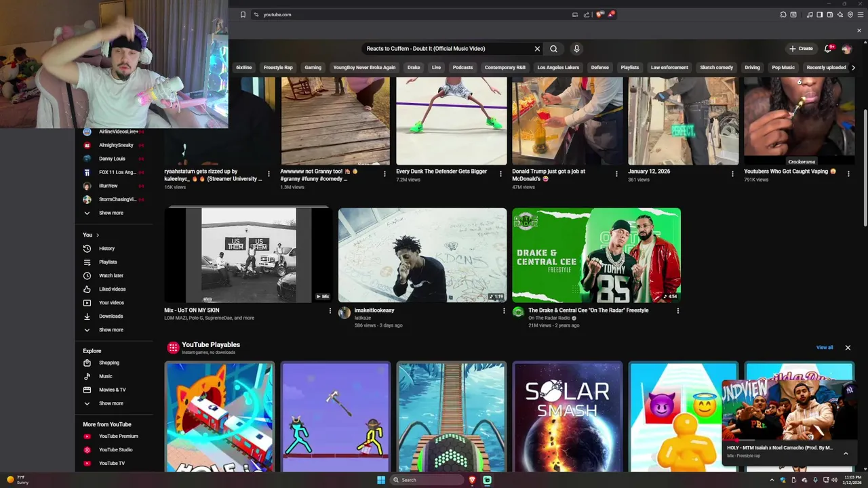Open options for Donald Trump McDonald's short
Image resolution: width=868 pixels, height=488 pixels.
click(616, 174)
